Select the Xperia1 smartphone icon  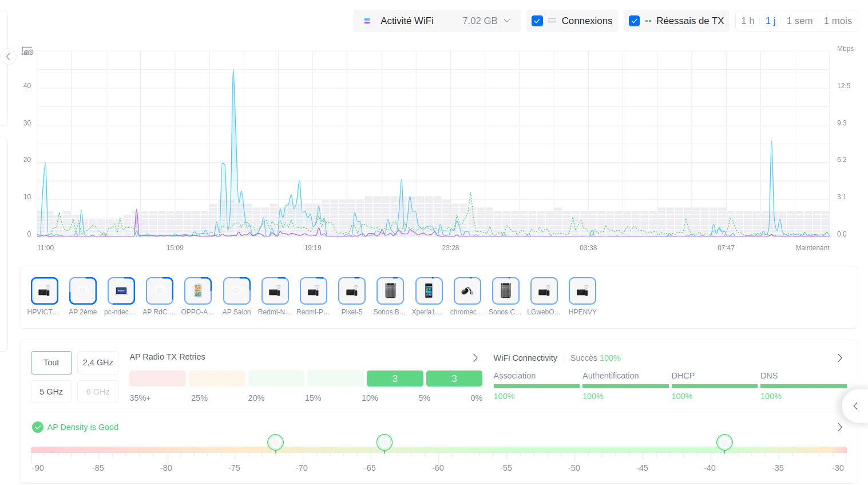pos(429,290)
